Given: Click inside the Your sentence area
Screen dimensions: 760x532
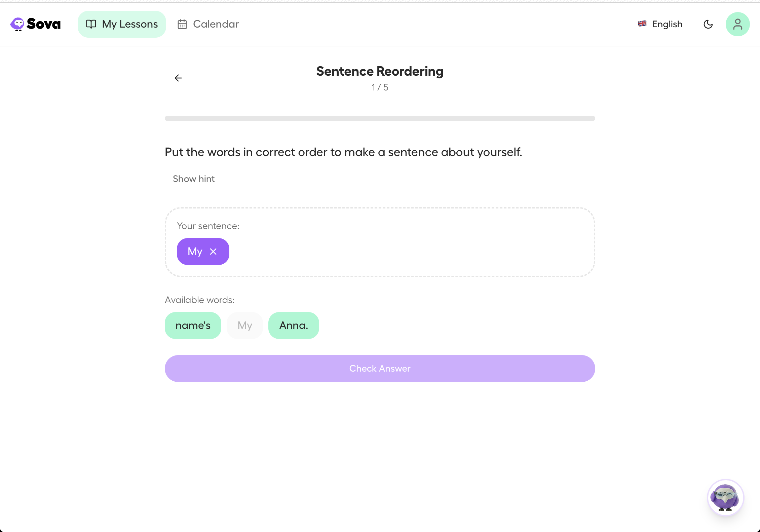Looking at the screenshot, I should [x=380, y=242].
